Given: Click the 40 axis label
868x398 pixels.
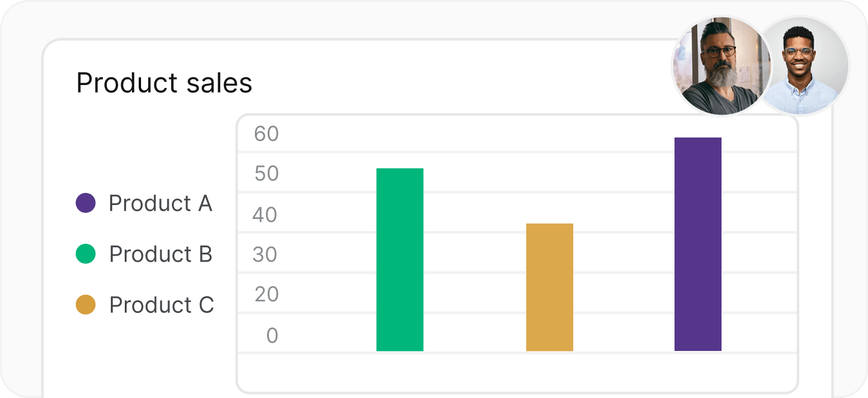Looking at the screenshot, I should pyautogui.click(x=265, y=215).
